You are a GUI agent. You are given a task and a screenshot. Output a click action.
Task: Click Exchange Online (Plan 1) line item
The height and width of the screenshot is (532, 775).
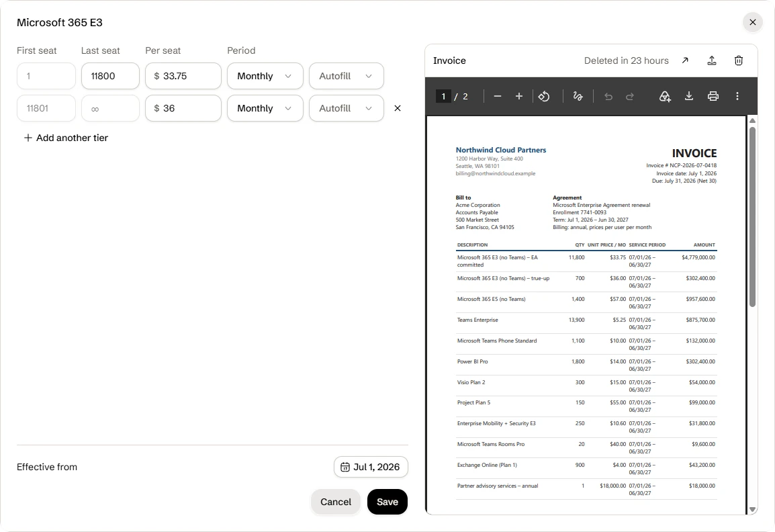487,465
